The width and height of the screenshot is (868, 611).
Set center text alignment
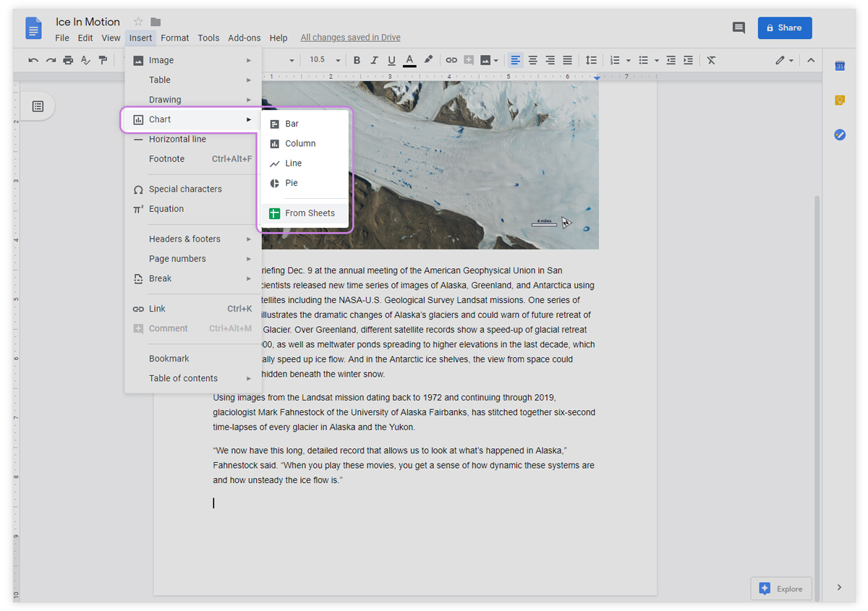pyautogui.click(x=532, y=60)
